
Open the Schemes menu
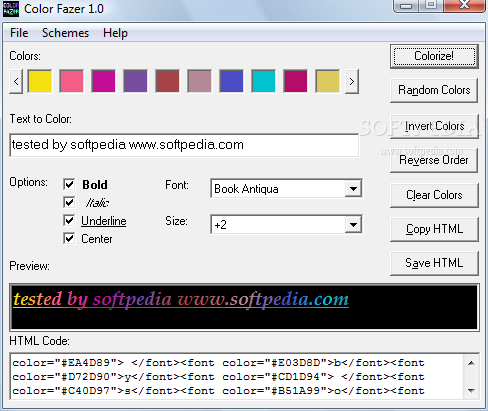pos(65,33)
